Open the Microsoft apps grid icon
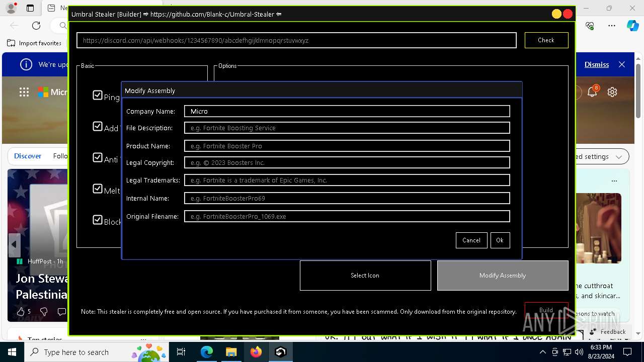 tap(24, 92)
